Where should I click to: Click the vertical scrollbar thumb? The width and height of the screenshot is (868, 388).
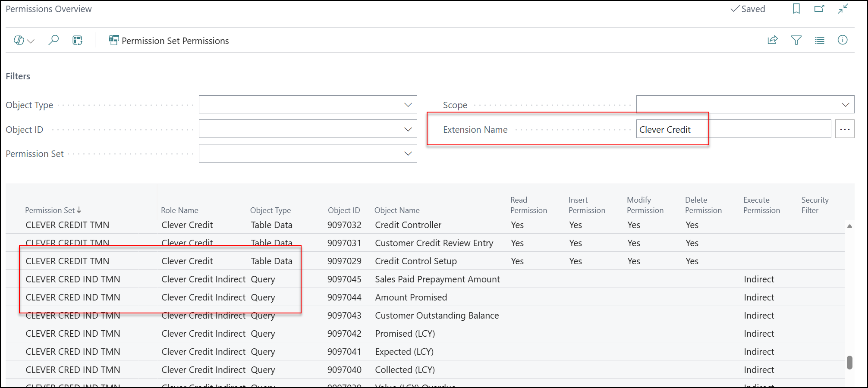pyautogui.click(x=849, y=362)
